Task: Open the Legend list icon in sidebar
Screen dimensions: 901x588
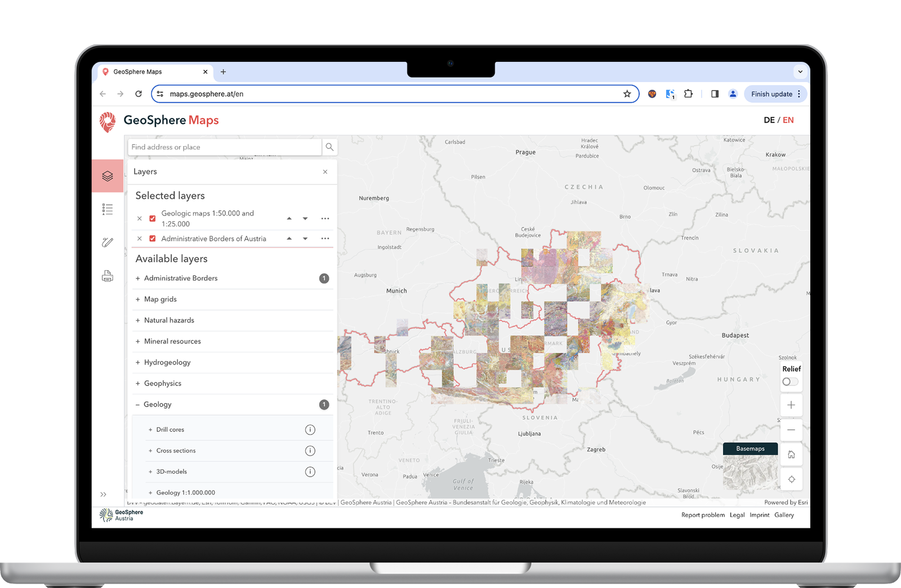Action: [x=108, y=209]
